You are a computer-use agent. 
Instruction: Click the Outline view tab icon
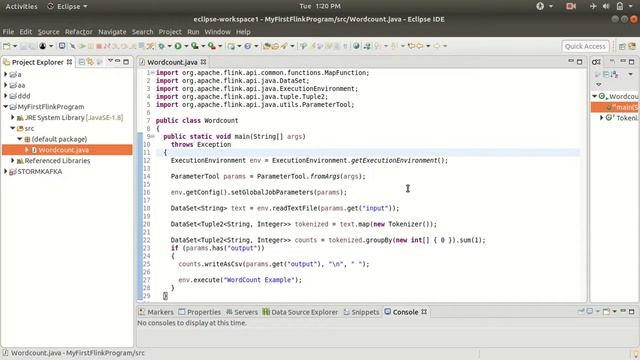pyautogui.click(x=596, y=62)
